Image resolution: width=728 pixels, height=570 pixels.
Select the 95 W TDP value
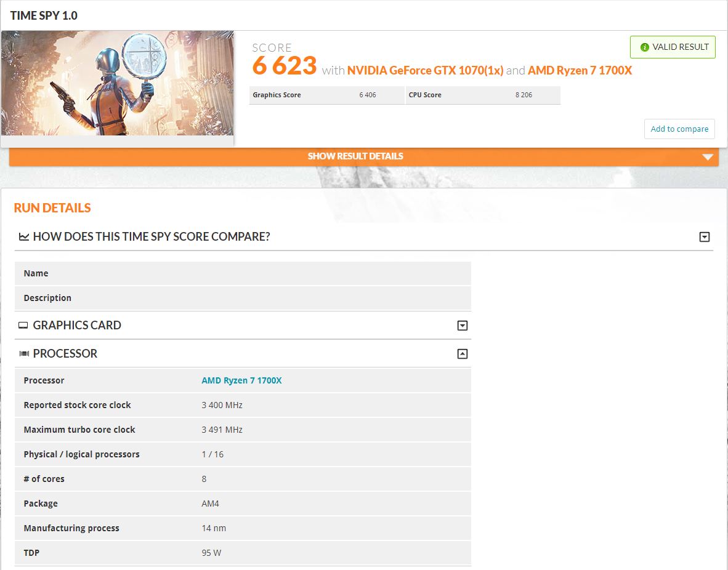pyautogui.click(x=211, y=553)
